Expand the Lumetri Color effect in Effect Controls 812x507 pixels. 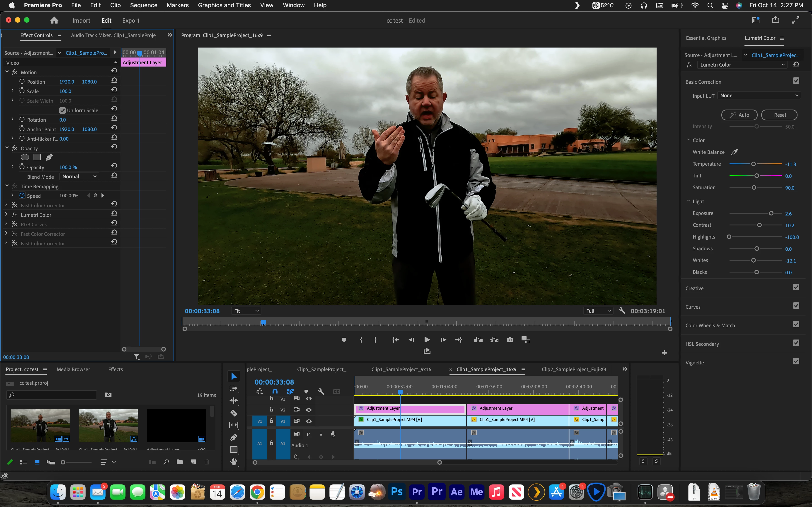coord(6,215)
